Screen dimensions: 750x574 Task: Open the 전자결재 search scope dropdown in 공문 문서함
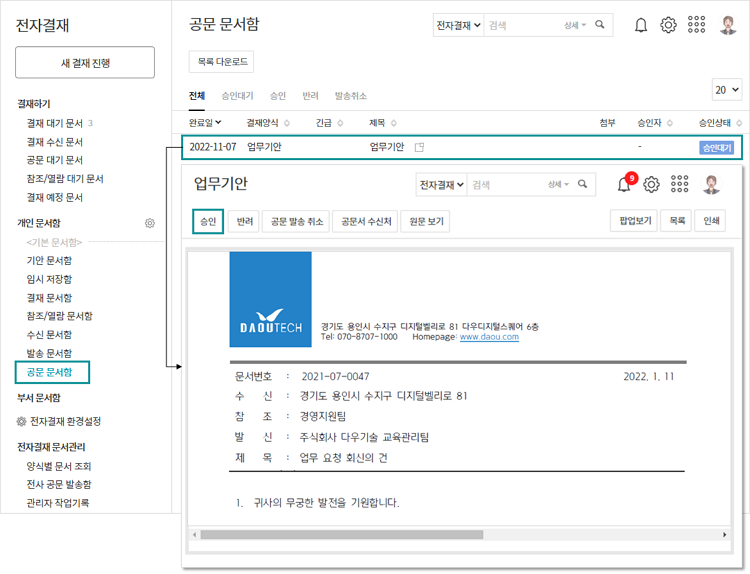coord(459,25)
